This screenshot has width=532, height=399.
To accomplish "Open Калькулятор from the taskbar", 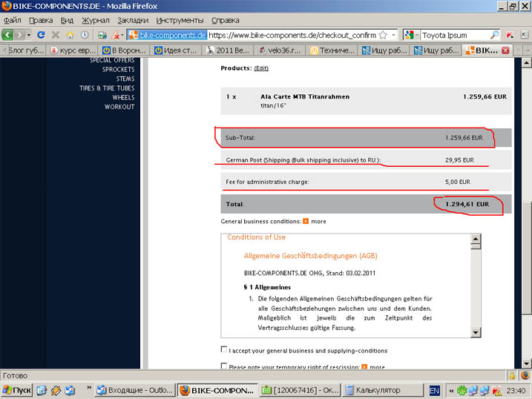I will click(379, 390).
